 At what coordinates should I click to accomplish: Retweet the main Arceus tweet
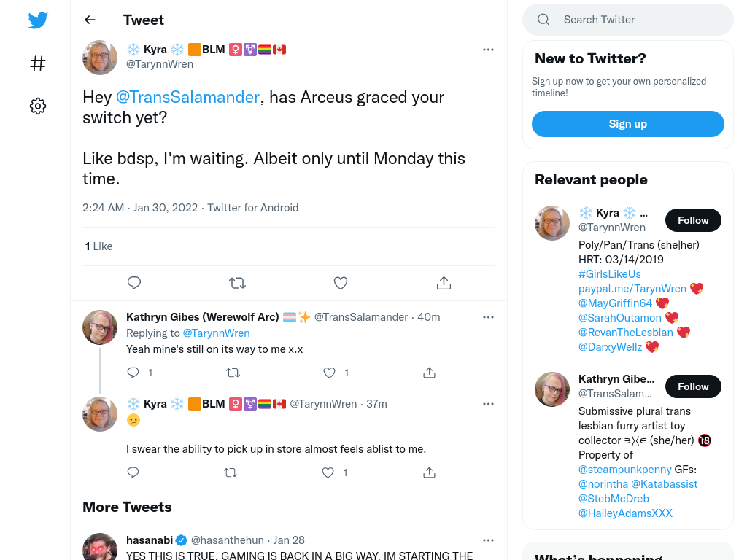tap(237, 283)
